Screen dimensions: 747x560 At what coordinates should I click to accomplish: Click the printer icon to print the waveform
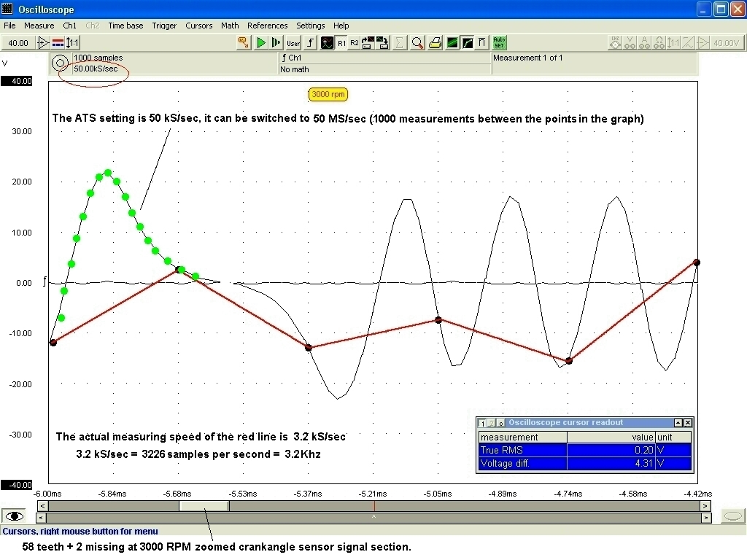(436, 42)
